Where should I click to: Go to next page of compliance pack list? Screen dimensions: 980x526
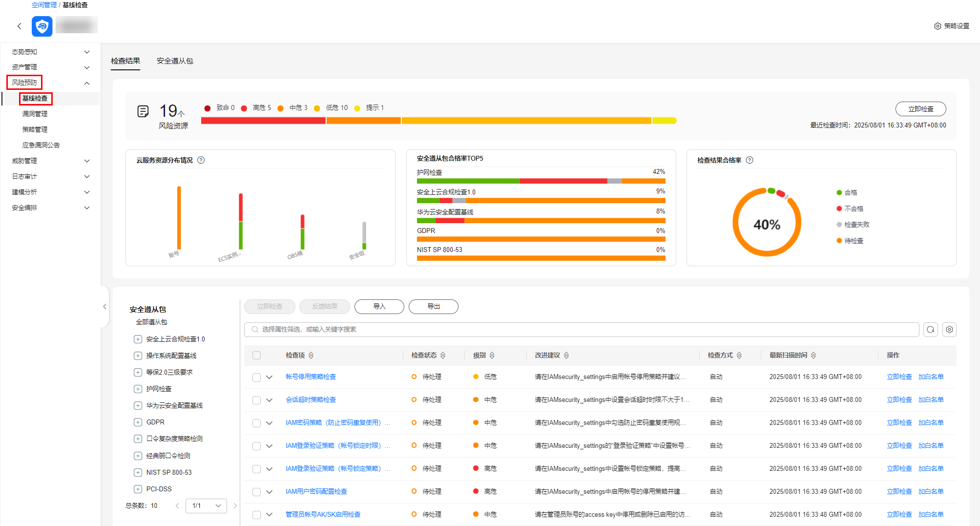[x=235, y=505]
